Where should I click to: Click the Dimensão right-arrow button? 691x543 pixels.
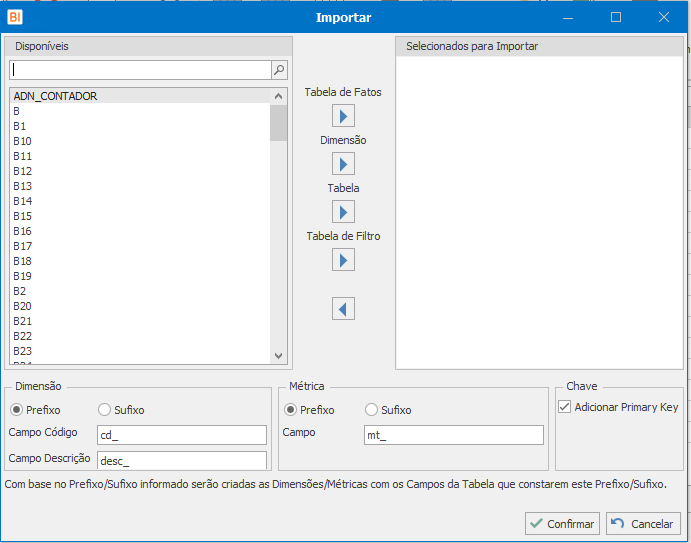tap(343, 164)
